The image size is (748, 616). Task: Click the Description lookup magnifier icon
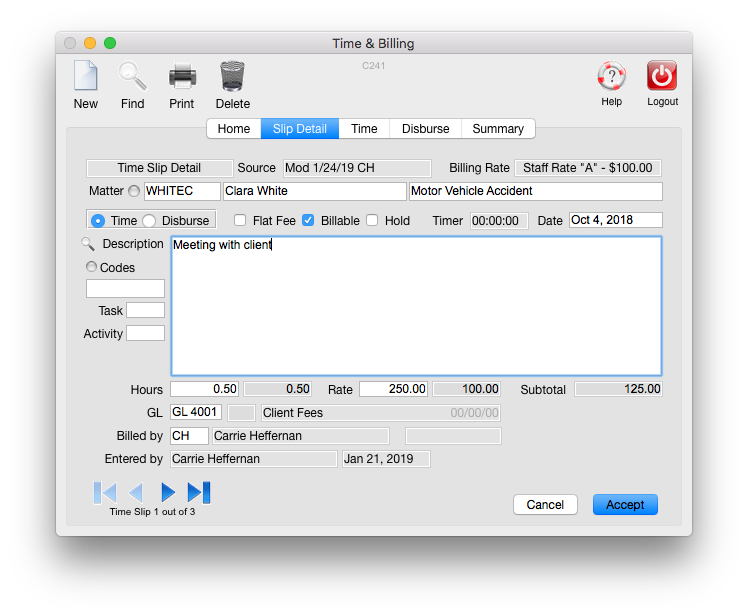pos(89,244)
